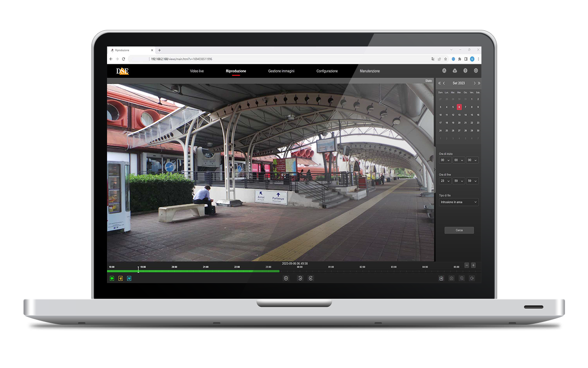Take a snapshot with the camera icon
Screen dimensions: 588x368
coord(452,278)
